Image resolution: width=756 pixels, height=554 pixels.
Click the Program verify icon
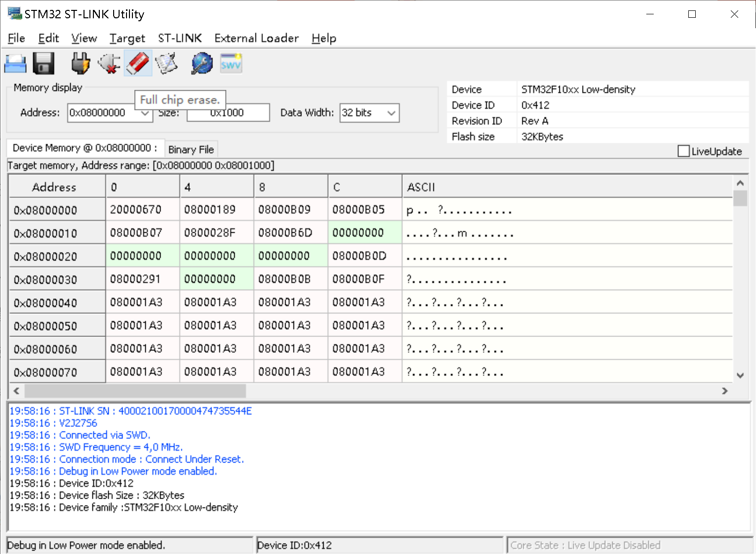(167, 64)
